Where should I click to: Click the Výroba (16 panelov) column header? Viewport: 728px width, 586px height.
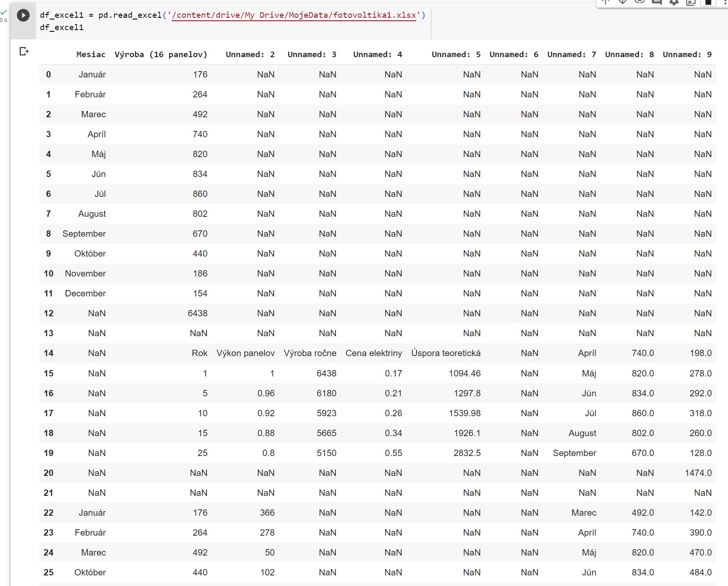(161, 55)
